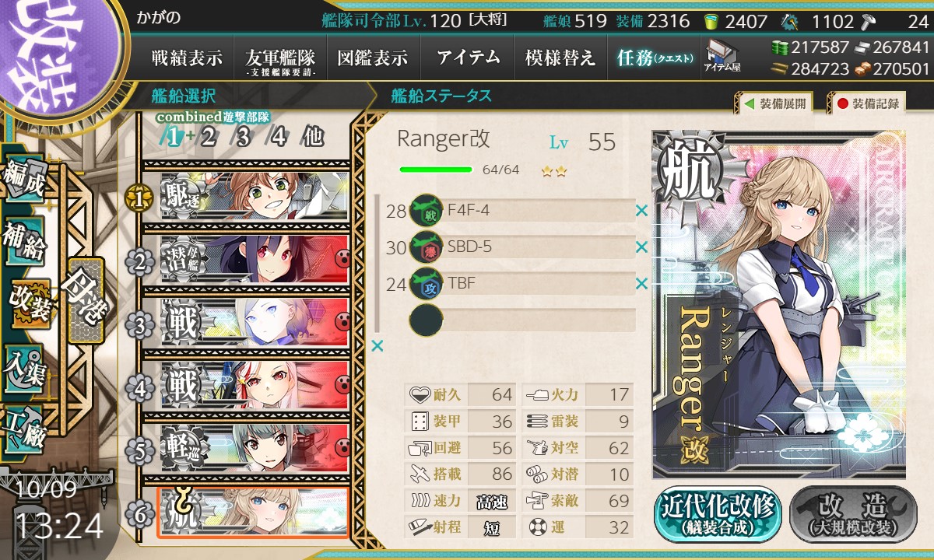
Task: Remove the TBF equipment with its X
Action: point(641,283)
